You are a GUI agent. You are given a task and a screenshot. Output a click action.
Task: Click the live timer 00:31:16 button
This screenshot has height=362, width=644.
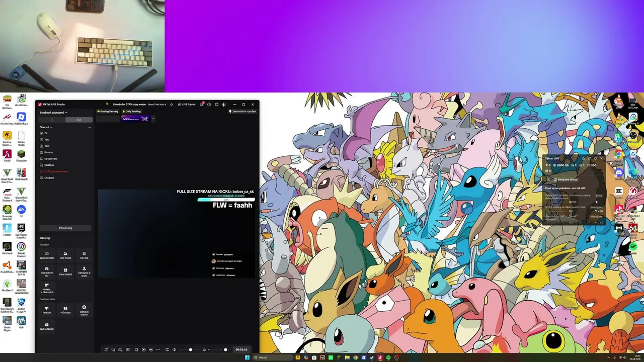241,349
